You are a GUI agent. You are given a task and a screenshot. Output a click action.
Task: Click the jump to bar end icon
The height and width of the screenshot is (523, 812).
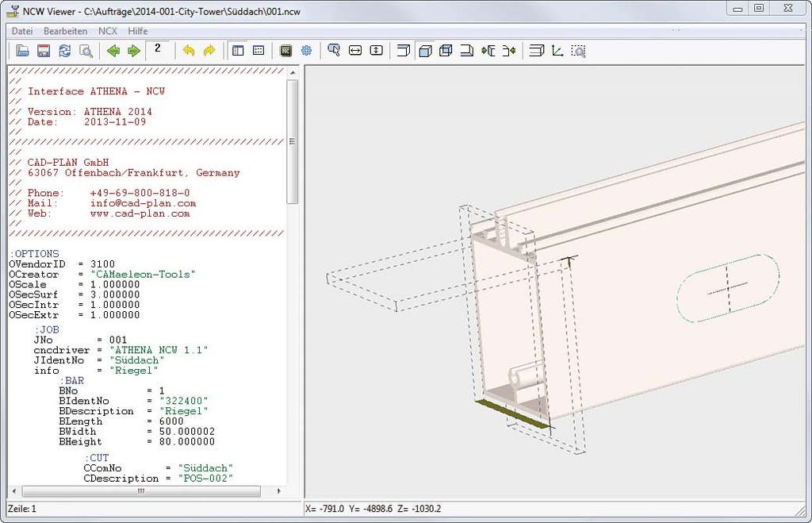point(509,51)
